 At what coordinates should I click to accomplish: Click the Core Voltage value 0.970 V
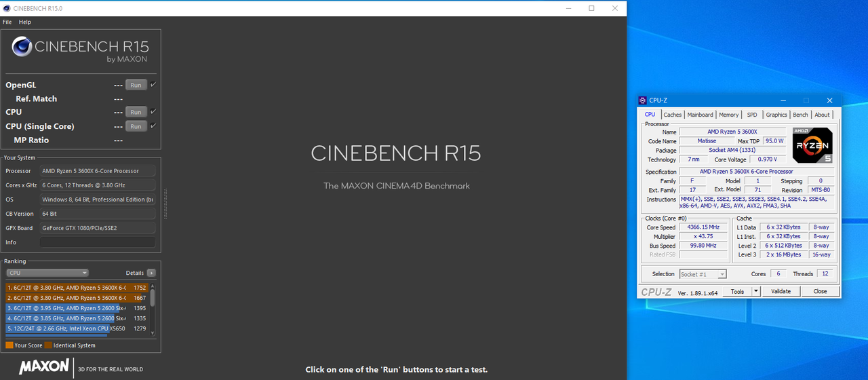[x=767, y=159]
